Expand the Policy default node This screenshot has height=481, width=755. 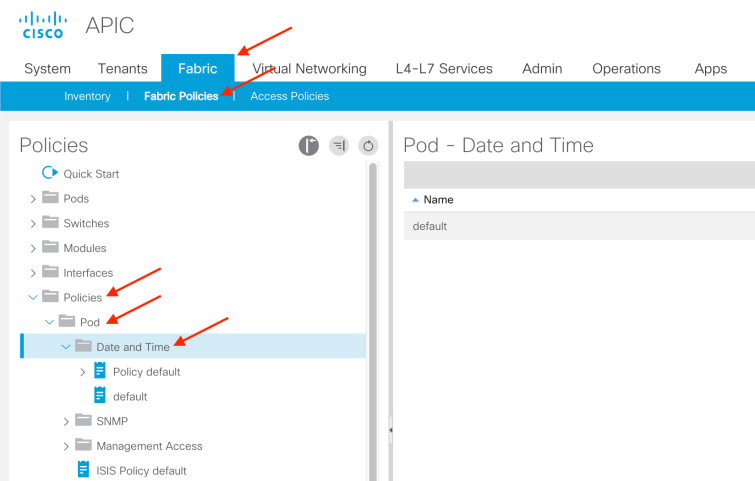[83, 372]
